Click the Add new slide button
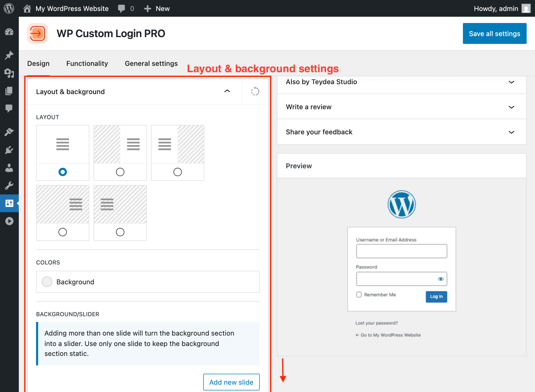 (x=231, y=382)
